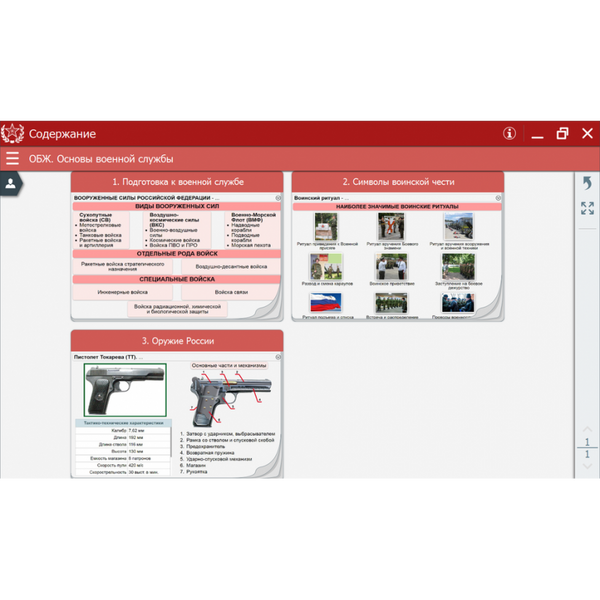The height and width of the screenshot is (600, 600).
Task: Click the information icon in title bar
Action: coord(509,133)
